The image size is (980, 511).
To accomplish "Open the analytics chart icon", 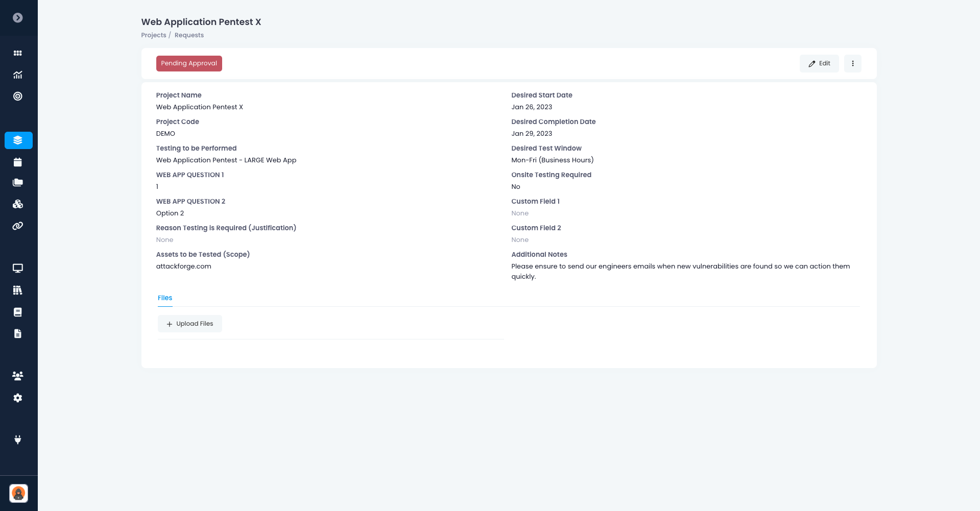I will tap(18, 75).
